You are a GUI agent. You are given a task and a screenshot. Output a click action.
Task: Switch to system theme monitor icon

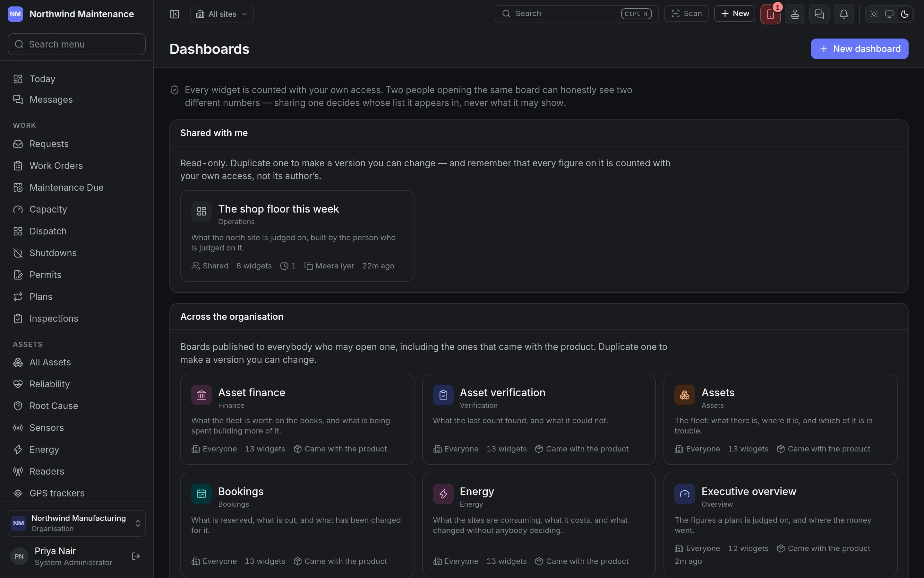pyautogui.click(x=889, y=14)
